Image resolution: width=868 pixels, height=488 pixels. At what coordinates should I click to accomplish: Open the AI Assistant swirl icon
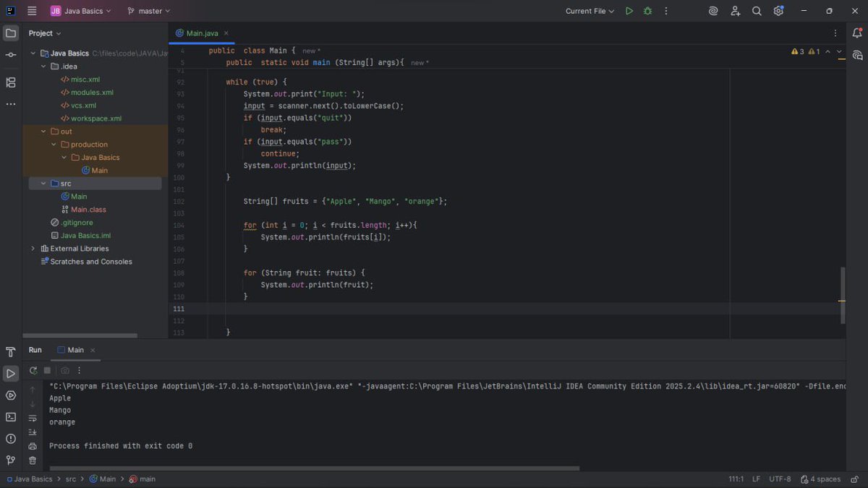[x=713, y=11]
